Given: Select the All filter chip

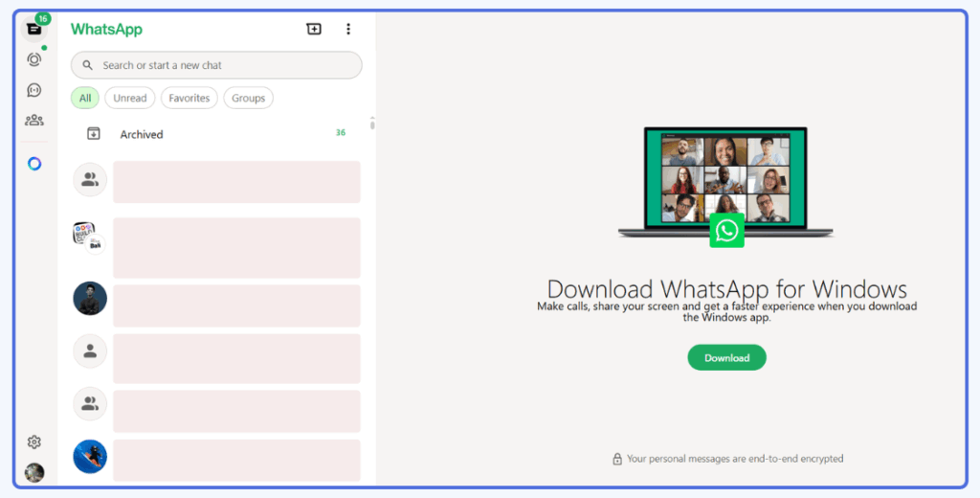Looking at the screenshot, I should click(x=85, y=99).
